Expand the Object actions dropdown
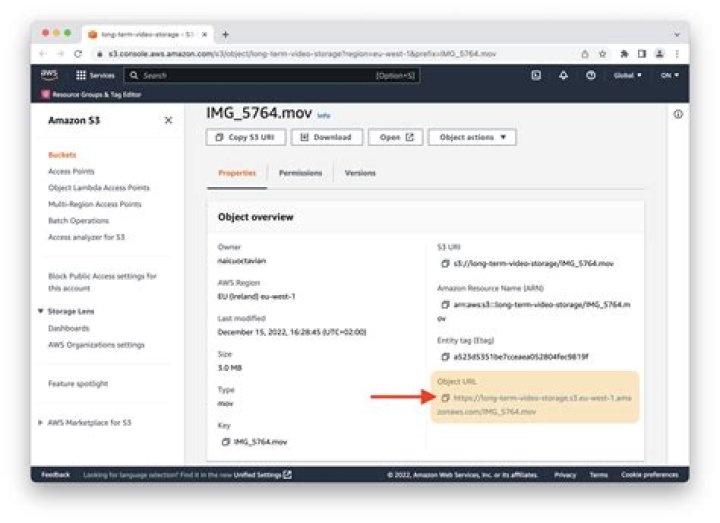This screenshot has width=720, height=523. 472,137
